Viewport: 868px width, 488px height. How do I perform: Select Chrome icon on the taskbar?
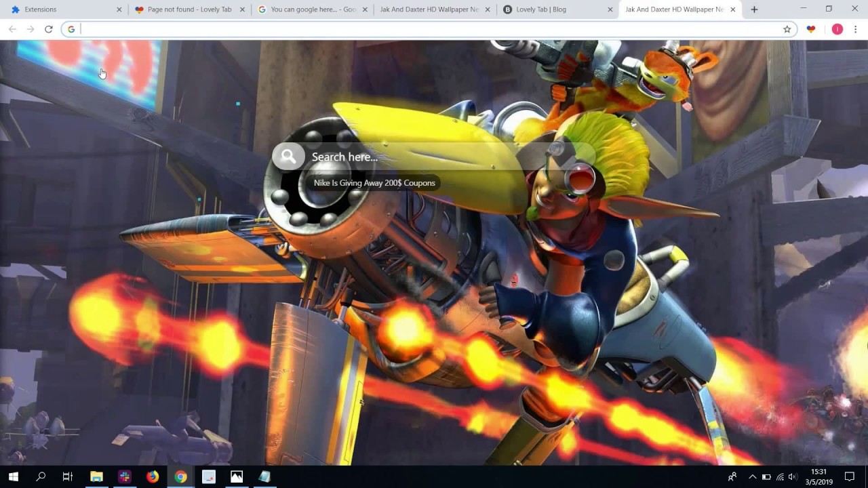(x=180, y=476)
